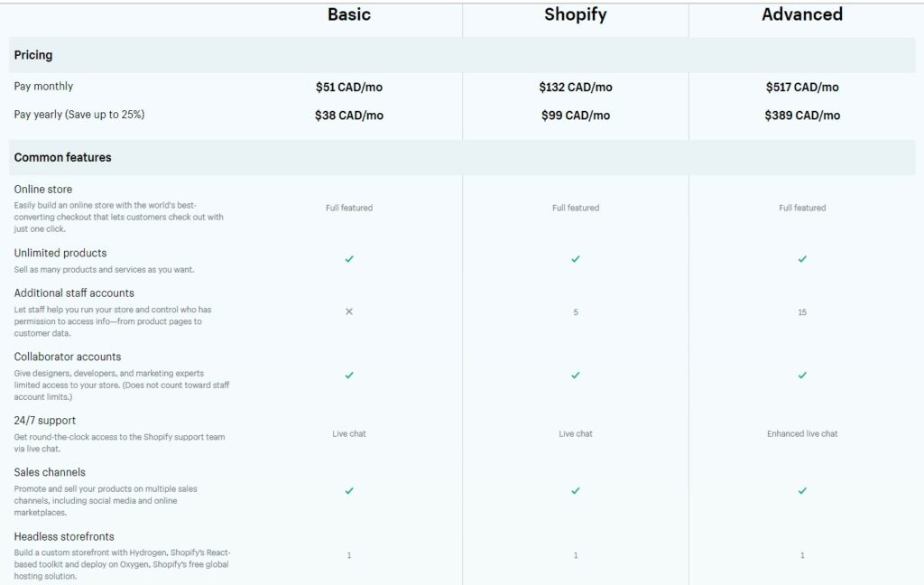
Task: Click the Common features section heading
Action: coord(62,157)
